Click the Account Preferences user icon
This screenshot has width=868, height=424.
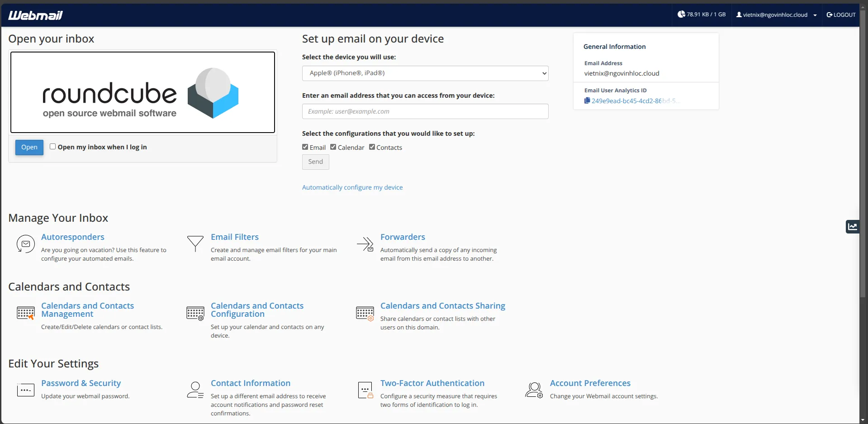click(x=534, y=390)
